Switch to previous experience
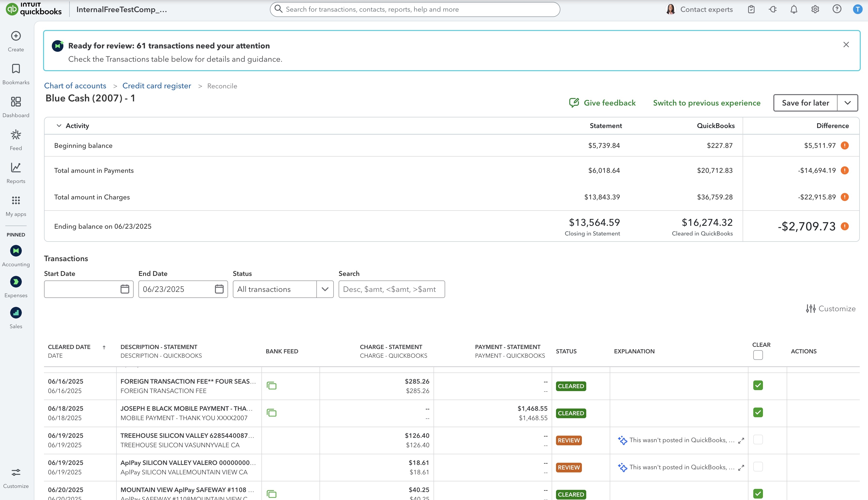 pos(707,103)
